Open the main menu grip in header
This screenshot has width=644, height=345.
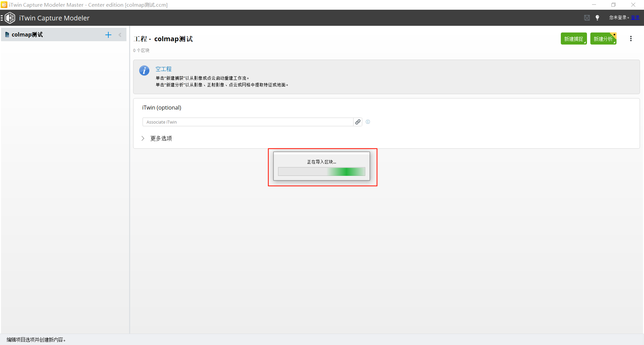pyautogui.click(x=2, y=18)
